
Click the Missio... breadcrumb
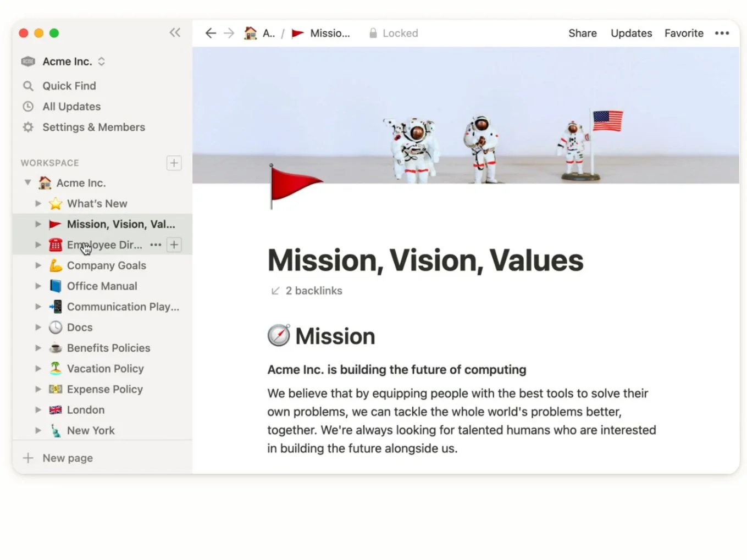click(321, 33)
